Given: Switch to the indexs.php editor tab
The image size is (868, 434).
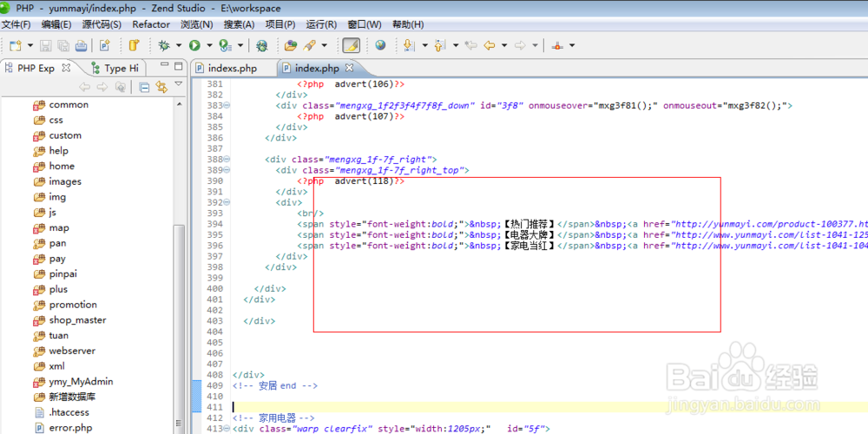Looking at the screenshot, I should coord(233,69).
